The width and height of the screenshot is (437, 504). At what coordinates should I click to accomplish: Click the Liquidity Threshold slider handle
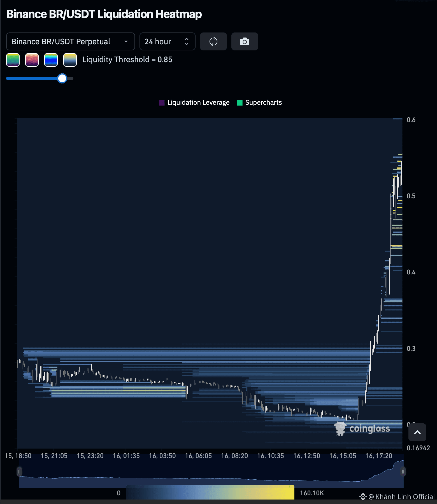tap(62, 78)
